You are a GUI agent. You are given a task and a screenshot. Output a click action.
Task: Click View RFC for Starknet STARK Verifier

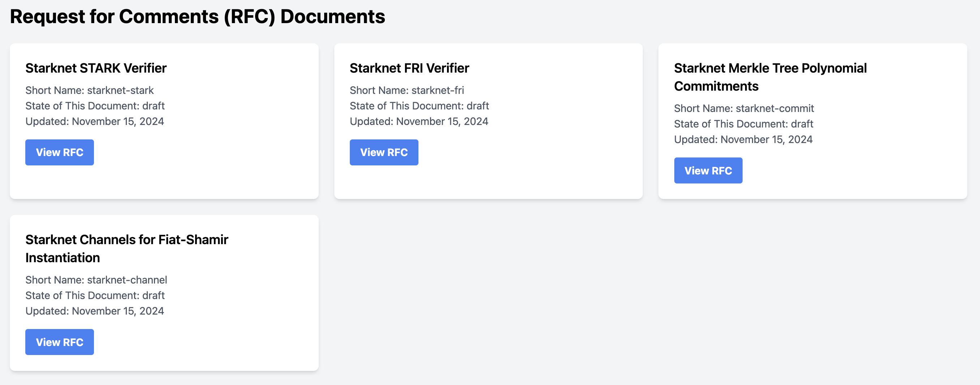tap(59, 152)
